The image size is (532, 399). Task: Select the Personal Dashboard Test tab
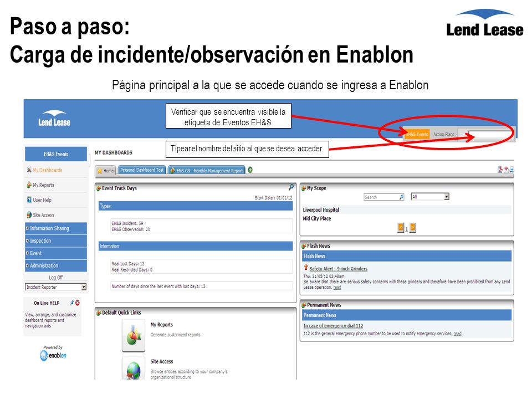(x=142, y=170)
